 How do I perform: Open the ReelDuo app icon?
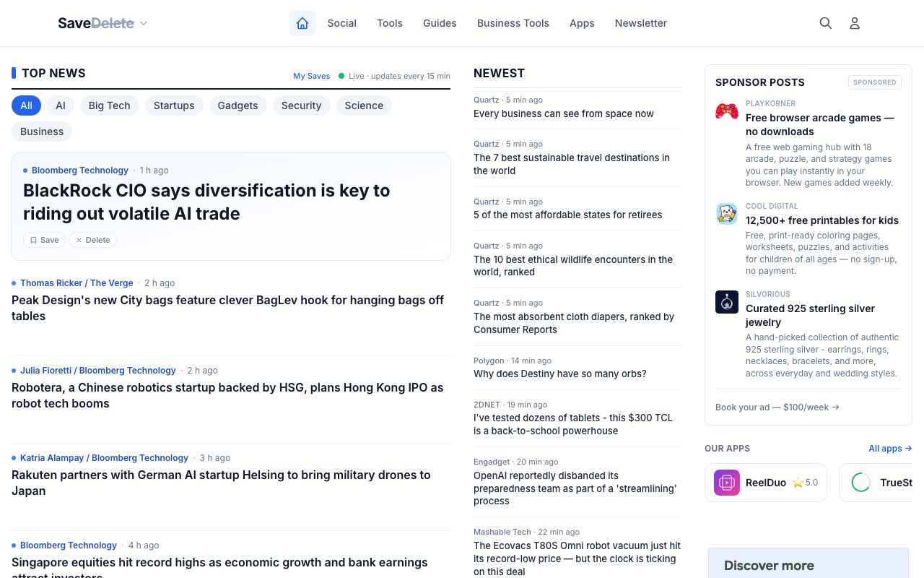click(727, 483)
